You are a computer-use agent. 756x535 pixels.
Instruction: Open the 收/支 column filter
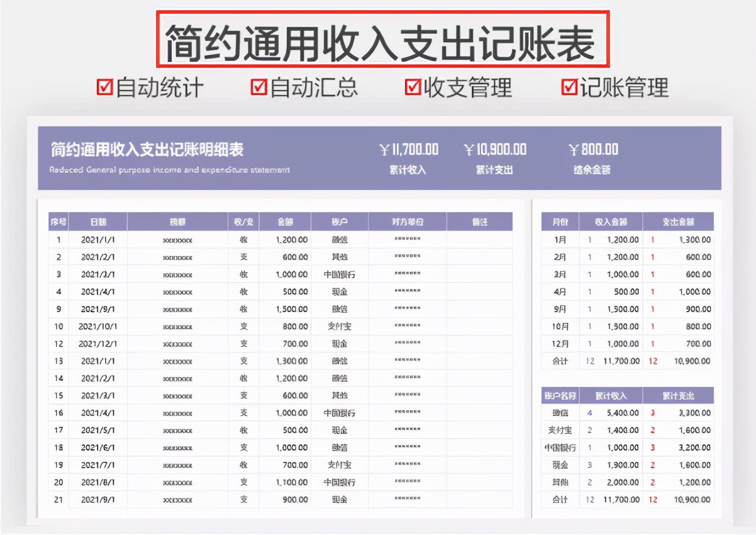click(x=242, y=222)
